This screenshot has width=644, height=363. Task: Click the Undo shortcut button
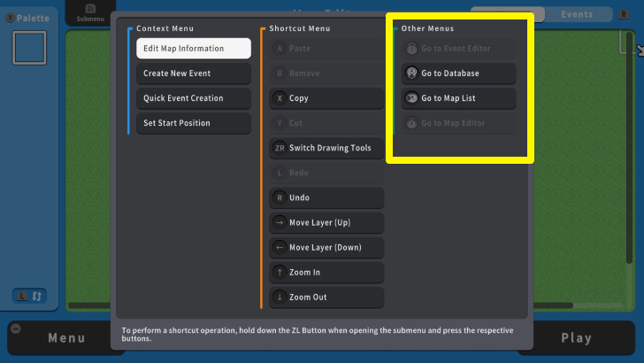[x=326, y=197]
